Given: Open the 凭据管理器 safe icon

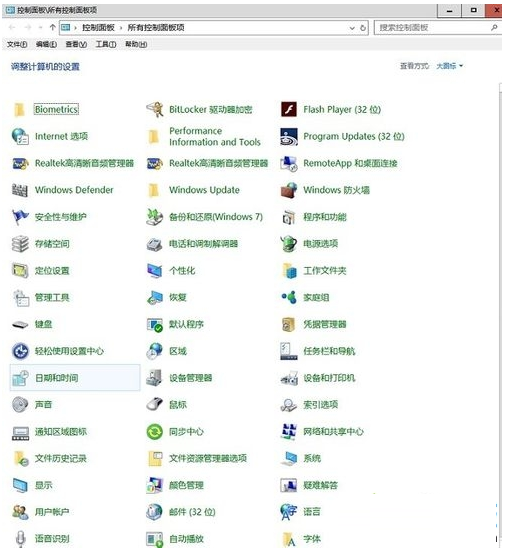Looking at the screenshot, I should (x=289, y=325).
